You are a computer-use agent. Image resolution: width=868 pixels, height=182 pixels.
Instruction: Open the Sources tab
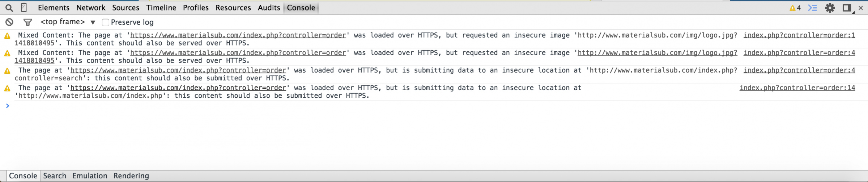click(125, 8)
